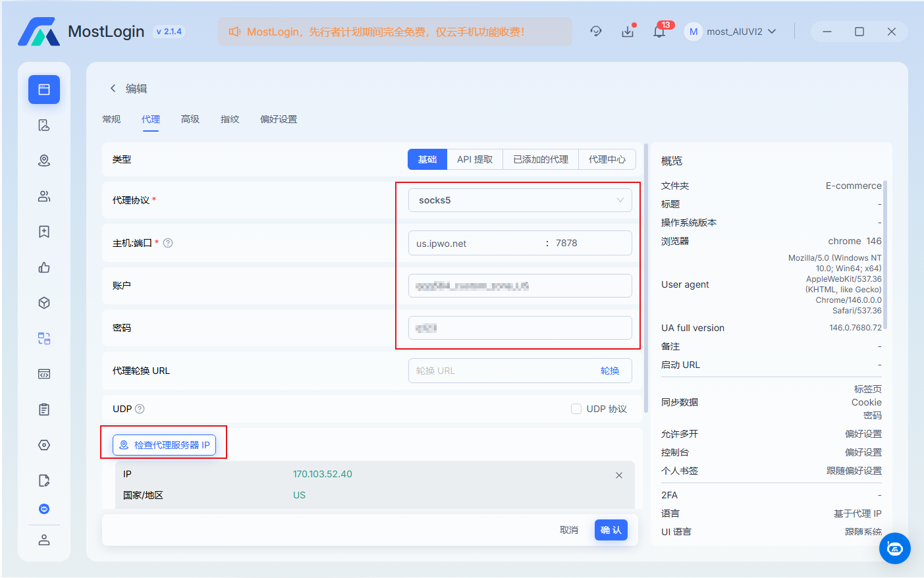Click the chrome 146 browser value
Image resolution: width=924 pixels, height=578 pixels.
[855, 241]
